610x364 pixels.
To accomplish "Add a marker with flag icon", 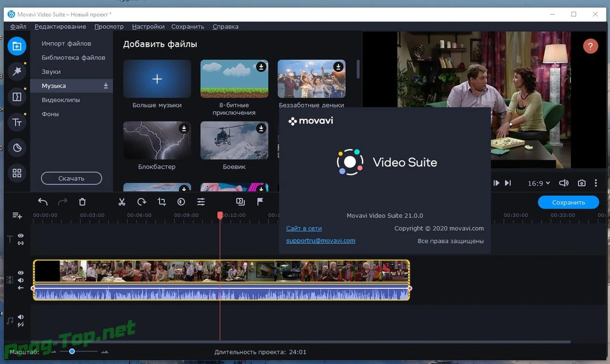I will [260, 202].
